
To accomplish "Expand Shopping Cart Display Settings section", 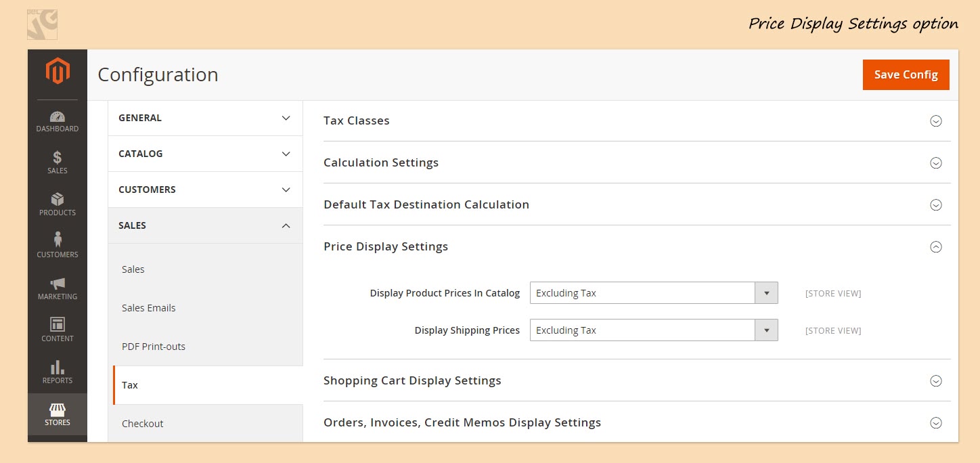I will pyautogui.click(x=935, y=381).
